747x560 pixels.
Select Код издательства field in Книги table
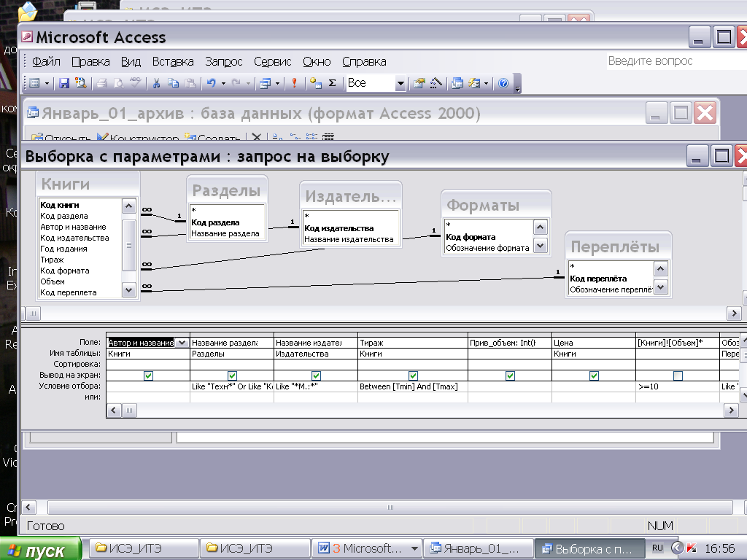(x=74, y=238)
